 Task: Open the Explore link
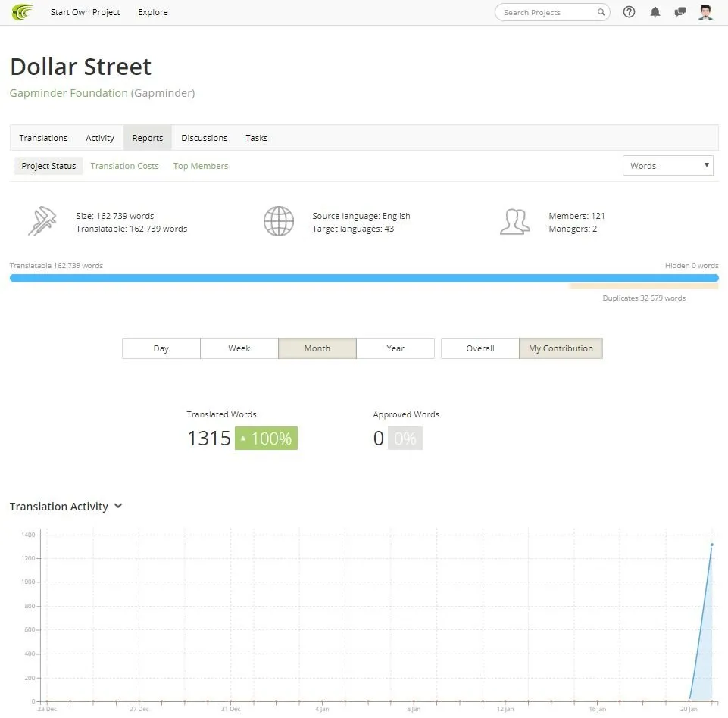coord(153,12)
